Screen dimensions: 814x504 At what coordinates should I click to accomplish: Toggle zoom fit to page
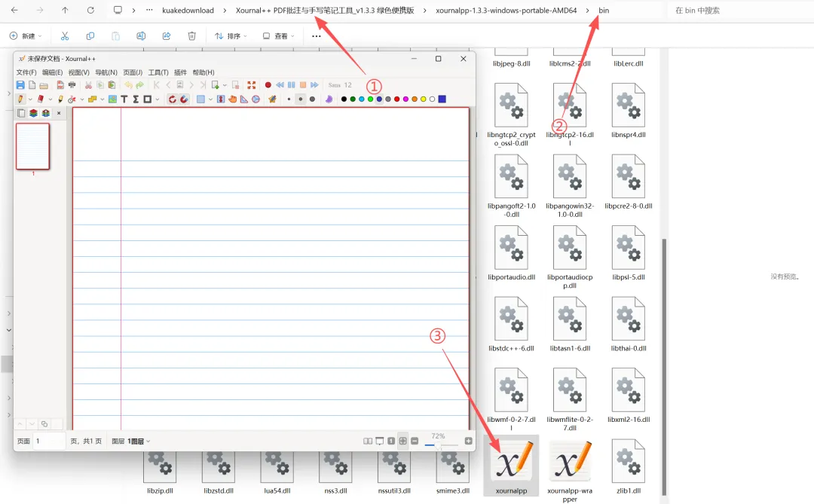402,441
